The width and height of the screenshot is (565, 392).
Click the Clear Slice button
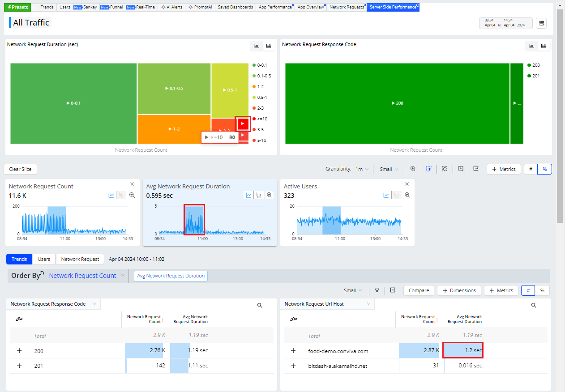[21, 169]
